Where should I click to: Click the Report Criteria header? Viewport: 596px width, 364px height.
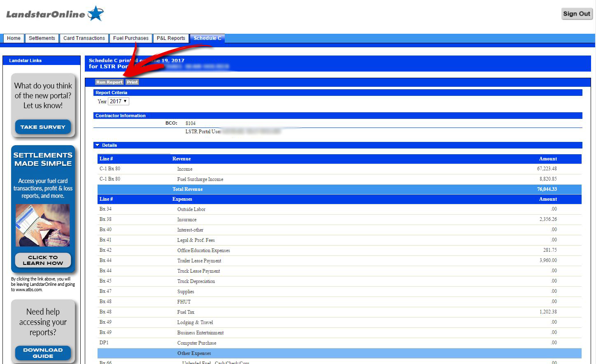[338, 93]
